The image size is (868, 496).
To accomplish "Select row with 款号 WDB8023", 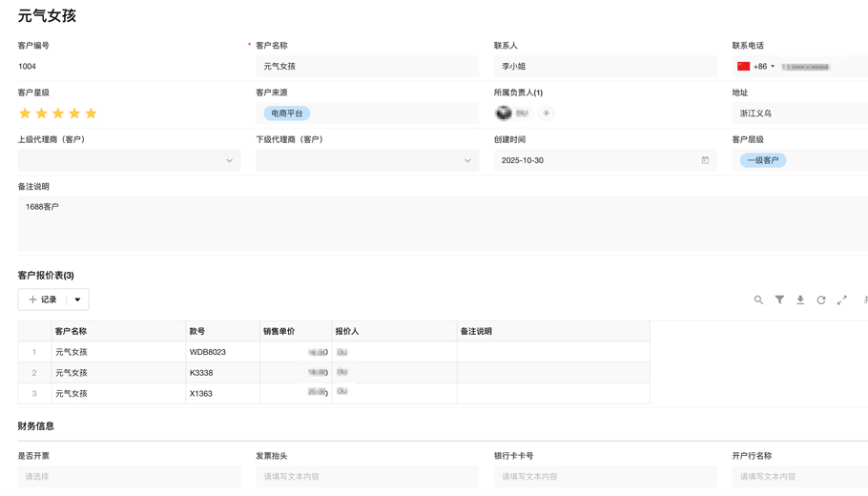I will point(208,352).
